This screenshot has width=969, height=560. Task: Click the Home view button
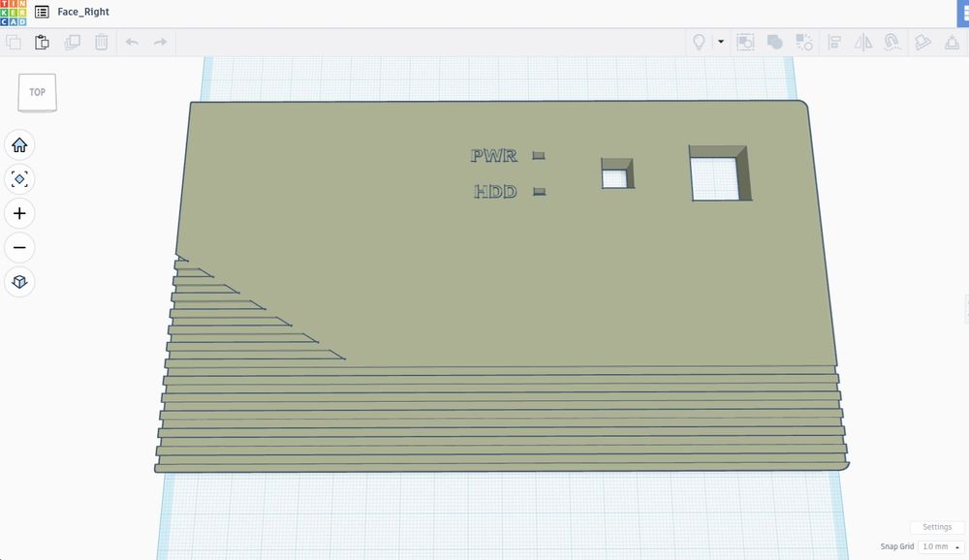19,145
